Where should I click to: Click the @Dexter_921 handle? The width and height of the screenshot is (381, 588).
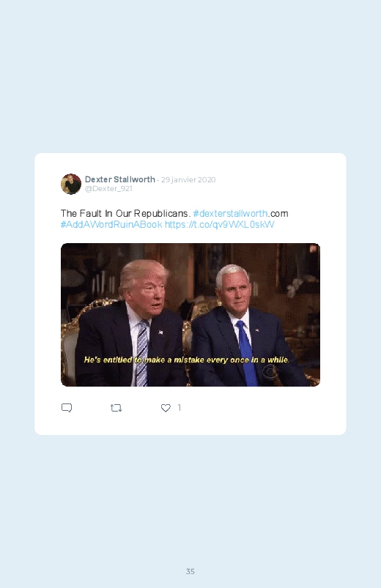point(108,189)
